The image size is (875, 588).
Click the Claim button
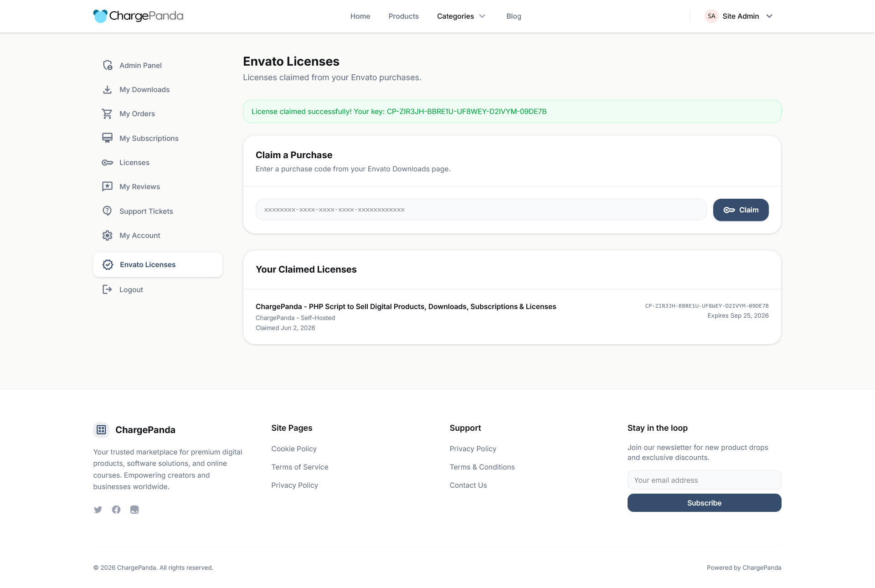pos(741,210)
